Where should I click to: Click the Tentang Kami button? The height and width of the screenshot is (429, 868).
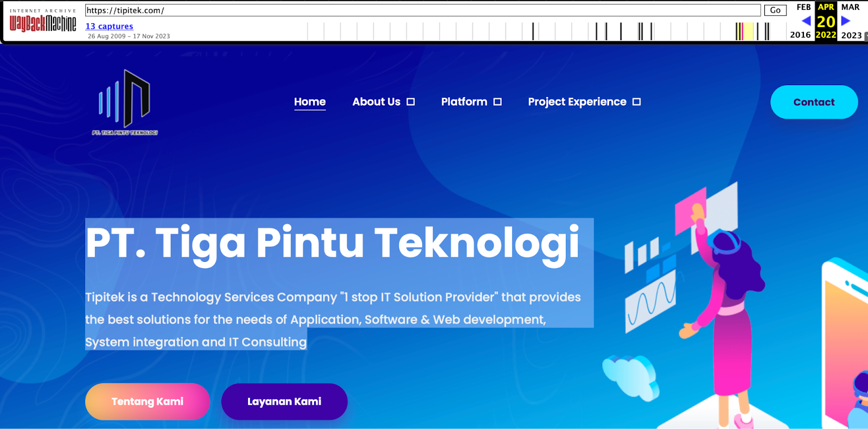(148, 401)
